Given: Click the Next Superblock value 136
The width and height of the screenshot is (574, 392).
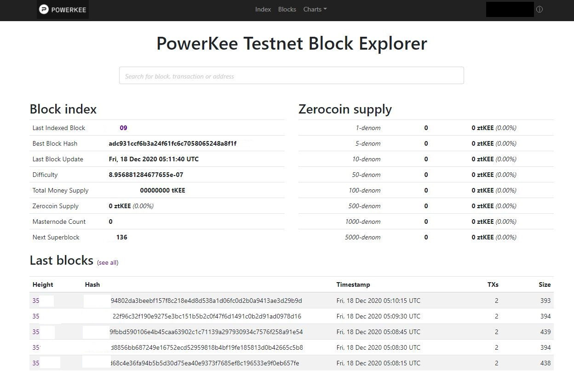Looking at the screenshot, I should tap(122, 237).
